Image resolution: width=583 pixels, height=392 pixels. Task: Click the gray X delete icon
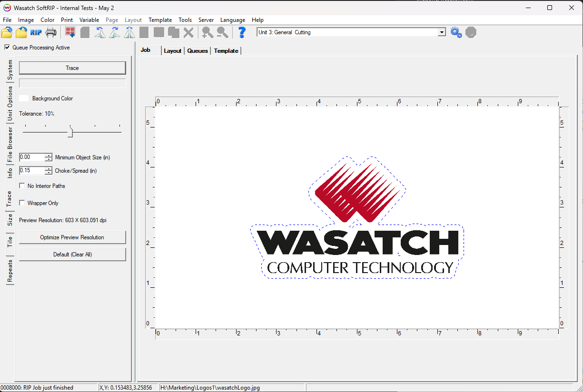188,32
